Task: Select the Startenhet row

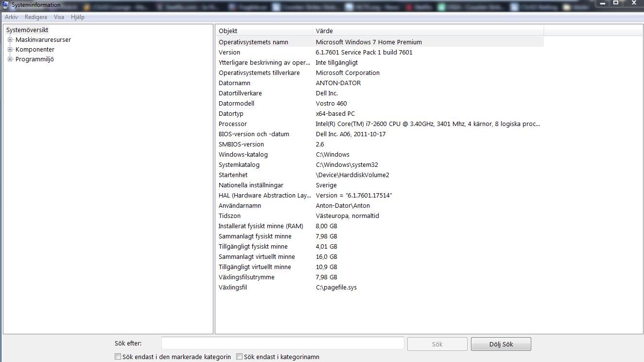Action: tap(380, 175)
